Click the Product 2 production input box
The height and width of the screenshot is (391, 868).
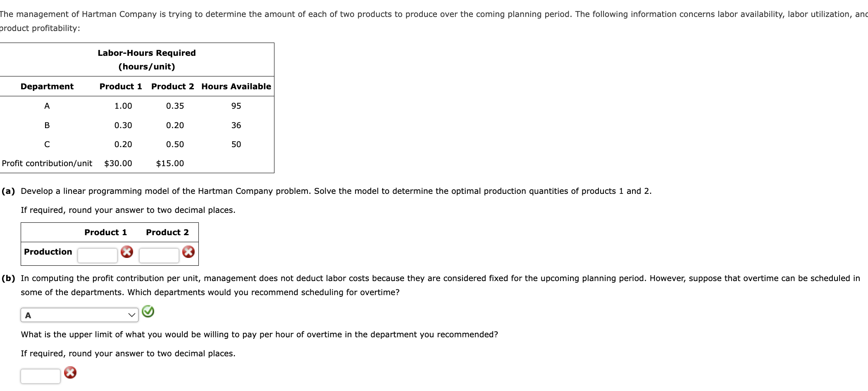coord(159,254)
